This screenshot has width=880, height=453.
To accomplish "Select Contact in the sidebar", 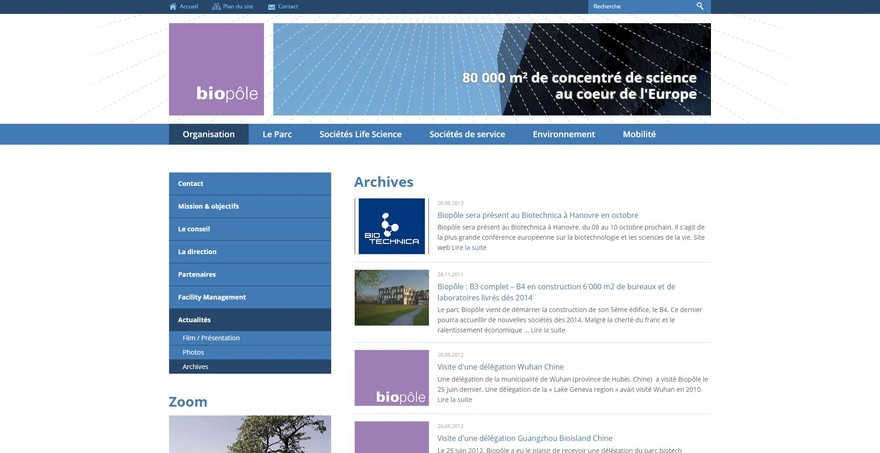I will (250, 184).
